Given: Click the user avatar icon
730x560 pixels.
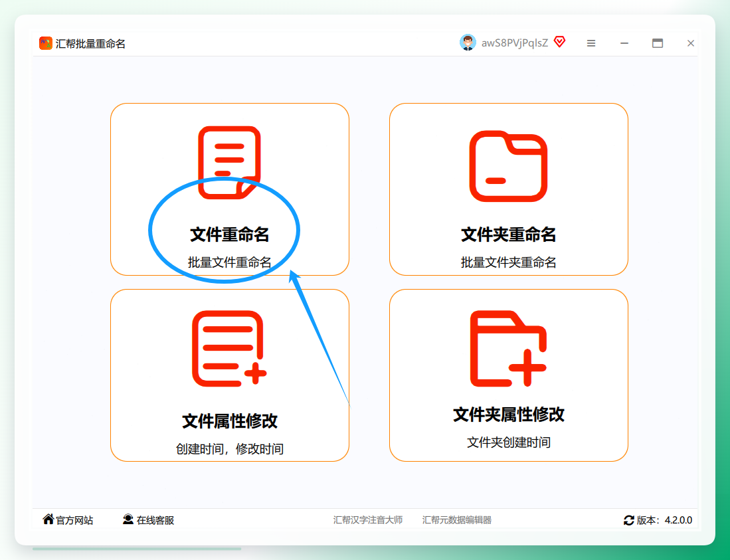Looking at the screenshot, I should (x=468, y=43).
